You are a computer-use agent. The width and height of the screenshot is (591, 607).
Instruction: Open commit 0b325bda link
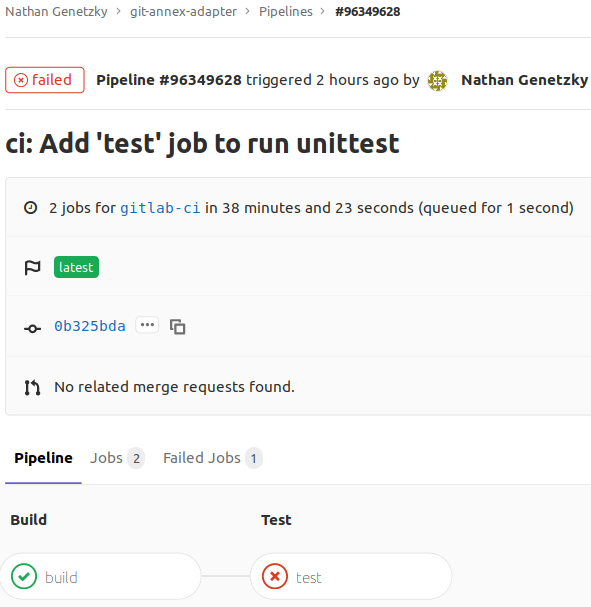[90, 326]
